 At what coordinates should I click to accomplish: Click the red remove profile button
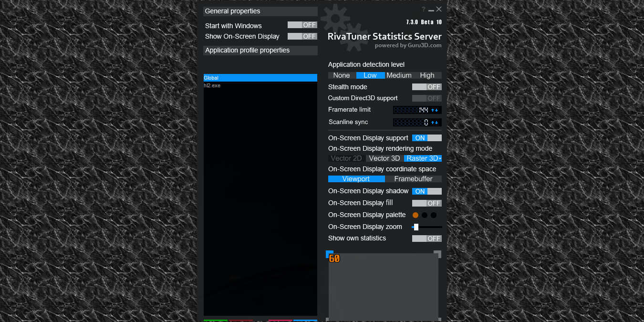point(241,321)
